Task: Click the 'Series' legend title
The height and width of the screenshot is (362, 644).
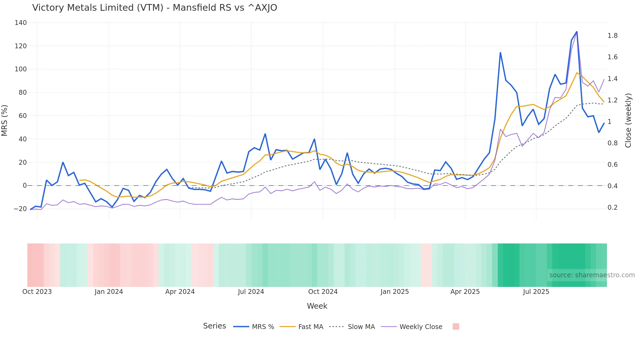Action: (x=214, y=326)
